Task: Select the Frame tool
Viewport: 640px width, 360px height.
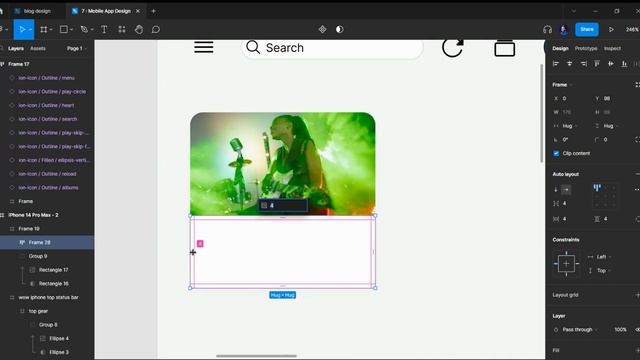Action: tap(43, 29)
